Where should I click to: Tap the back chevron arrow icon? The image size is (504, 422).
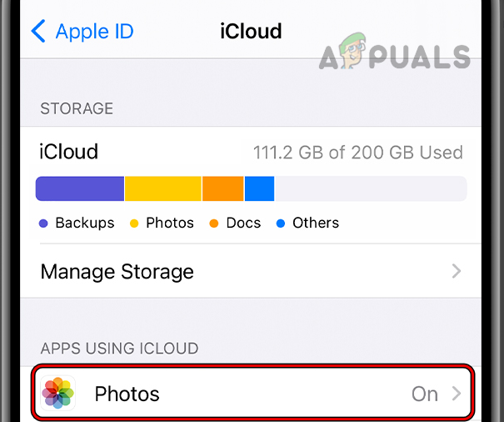38,32
